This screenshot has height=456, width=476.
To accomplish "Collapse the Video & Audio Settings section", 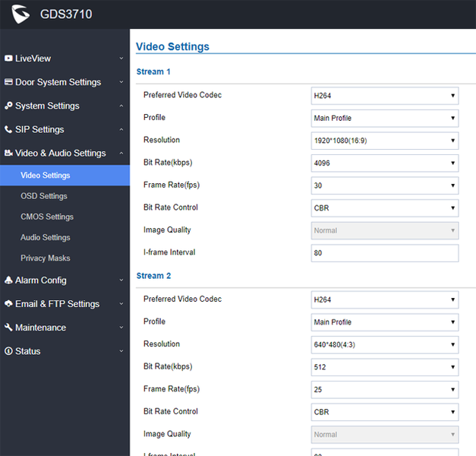I will [x=121, y=153].
